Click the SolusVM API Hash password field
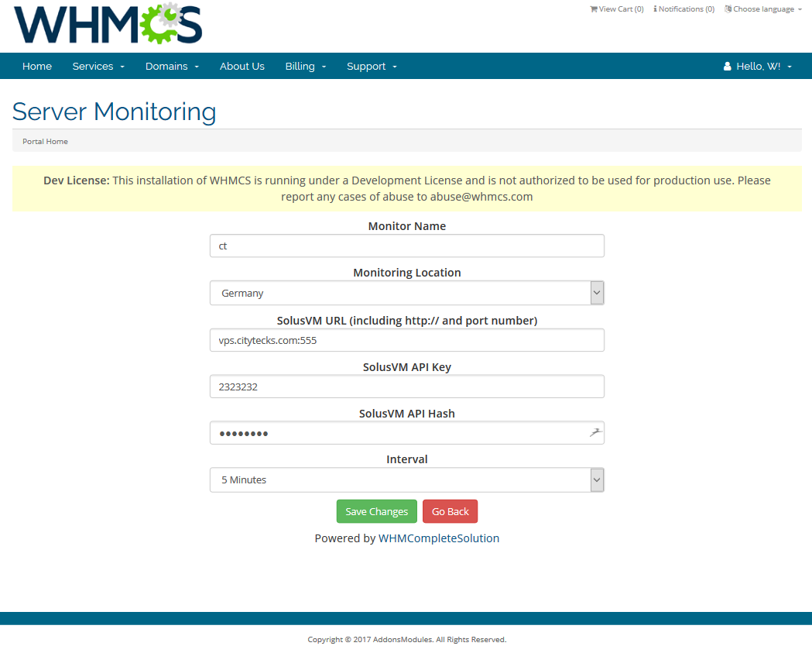812x653 pixels. (407, 433)
